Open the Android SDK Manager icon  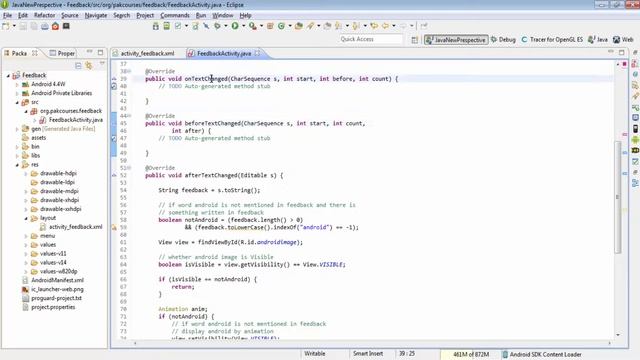[156, 26]
